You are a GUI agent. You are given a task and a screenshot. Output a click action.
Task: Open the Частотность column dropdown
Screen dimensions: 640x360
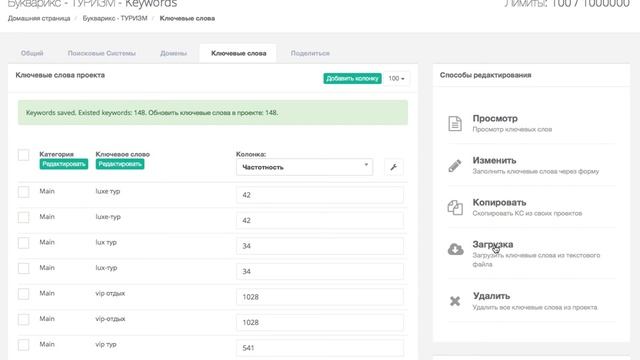click(304, 167)
